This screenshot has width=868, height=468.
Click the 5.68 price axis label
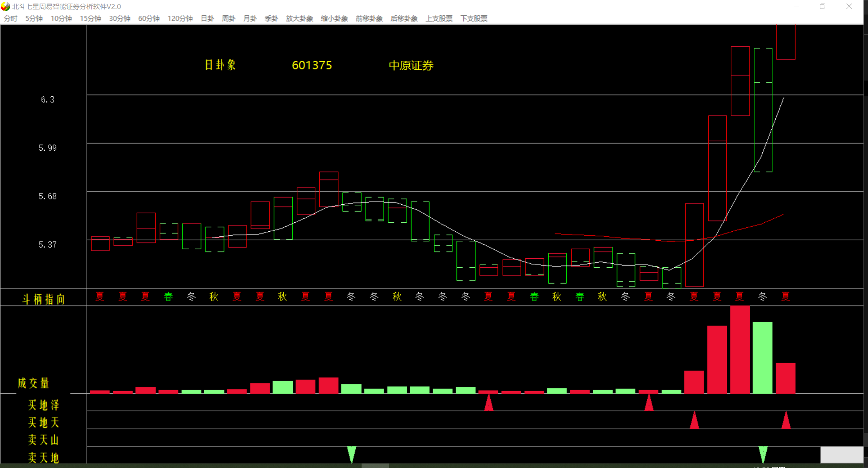[x=48, y=196]
